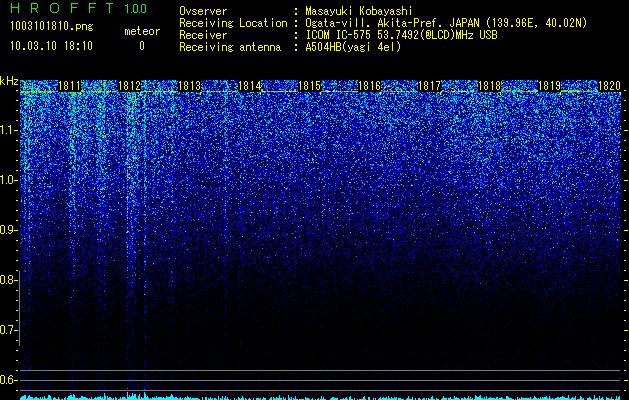This screenshot has height=400, width=629.
Task: Click the 1.0 kHz axis label
Action: pos(9,180)
